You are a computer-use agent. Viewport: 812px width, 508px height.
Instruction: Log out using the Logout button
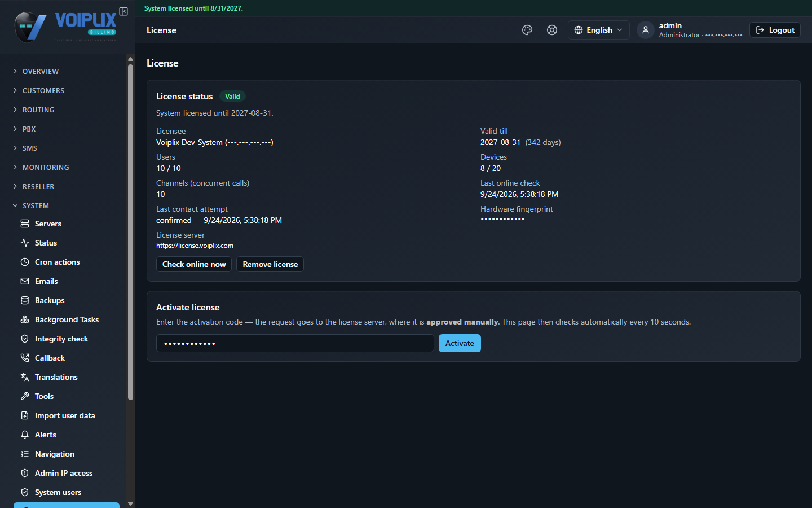coord(775,30)
